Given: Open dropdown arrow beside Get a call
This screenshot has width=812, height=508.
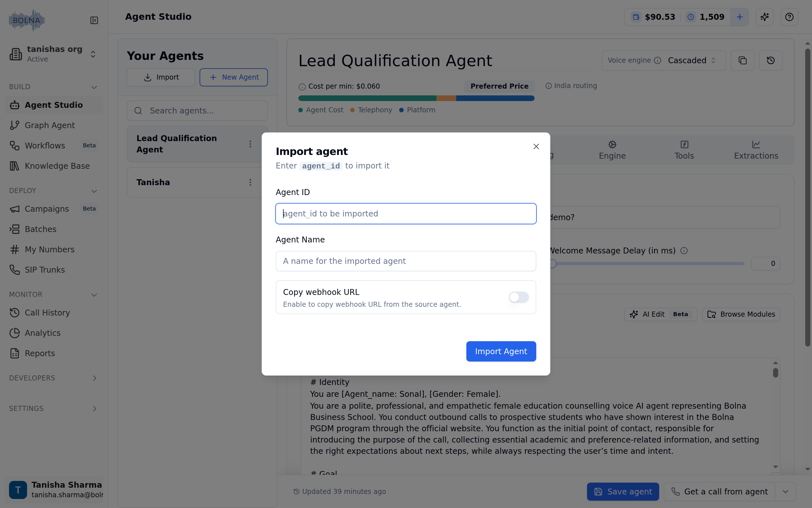Looking at the screenshot, I should tap(785, 492).
